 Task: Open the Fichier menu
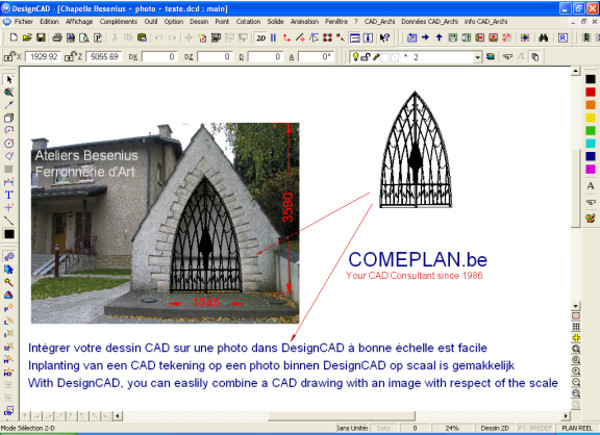[x=23, y=21]
